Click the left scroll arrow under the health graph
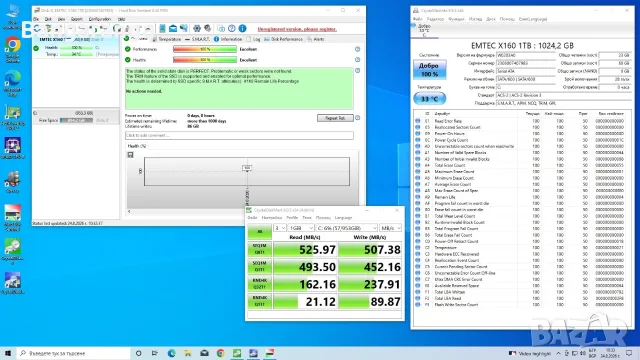This screenshot has width=640, height=360. tap(129, 211)
